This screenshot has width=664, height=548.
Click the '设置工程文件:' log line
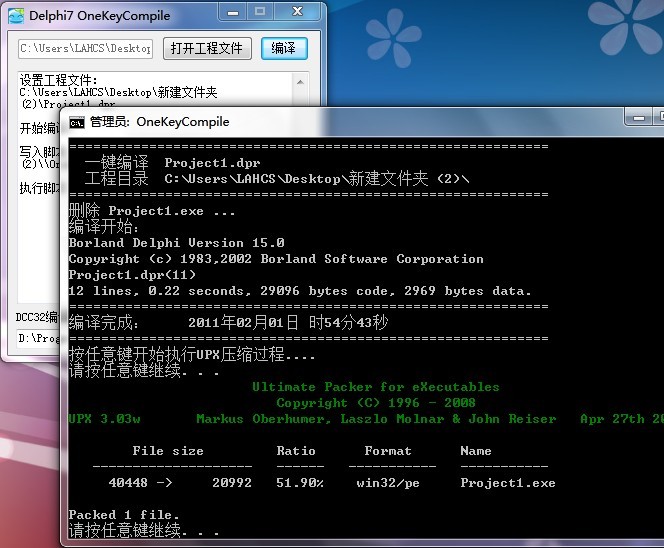[58, 80]
